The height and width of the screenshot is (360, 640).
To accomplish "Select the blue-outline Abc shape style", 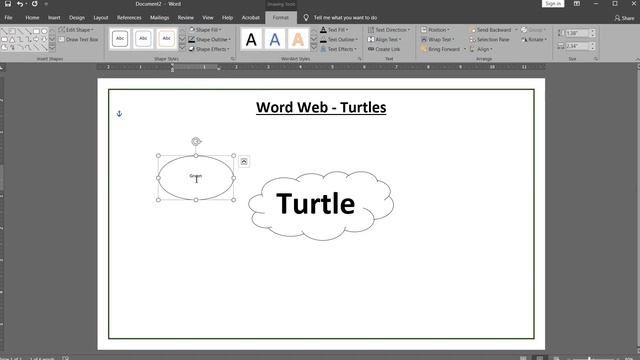I will pos(143,38).
